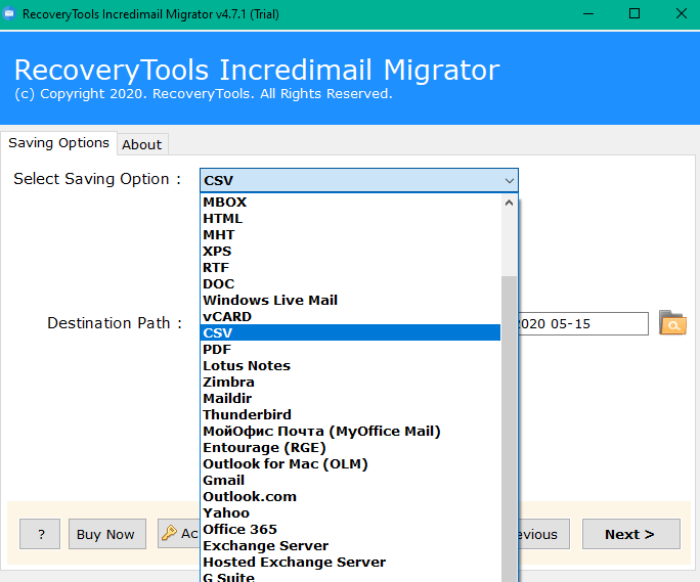
Task: Click the folder browse icon beside destination path
Action: tap(672, 323)
